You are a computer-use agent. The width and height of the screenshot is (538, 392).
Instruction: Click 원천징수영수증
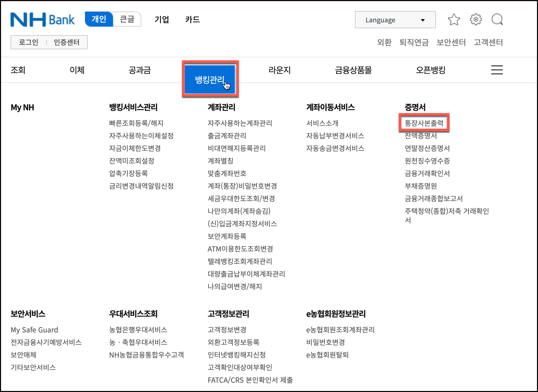coord(427,161)
